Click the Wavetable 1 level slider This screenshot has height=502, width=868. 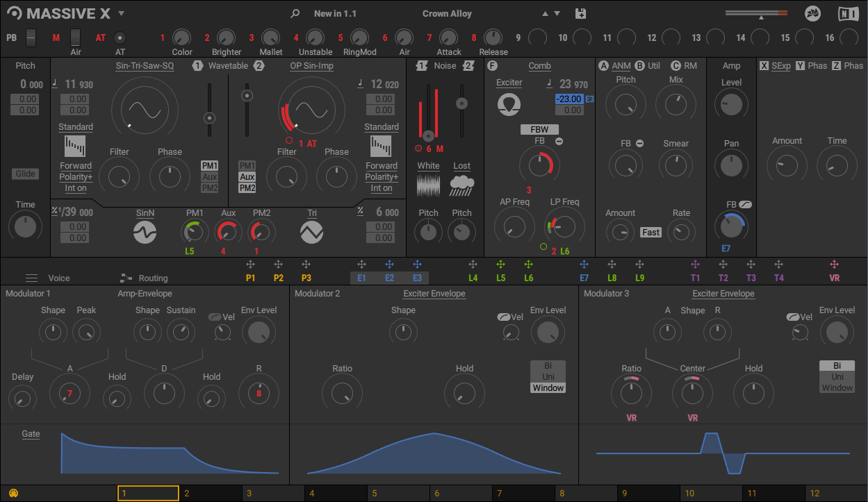208,110
